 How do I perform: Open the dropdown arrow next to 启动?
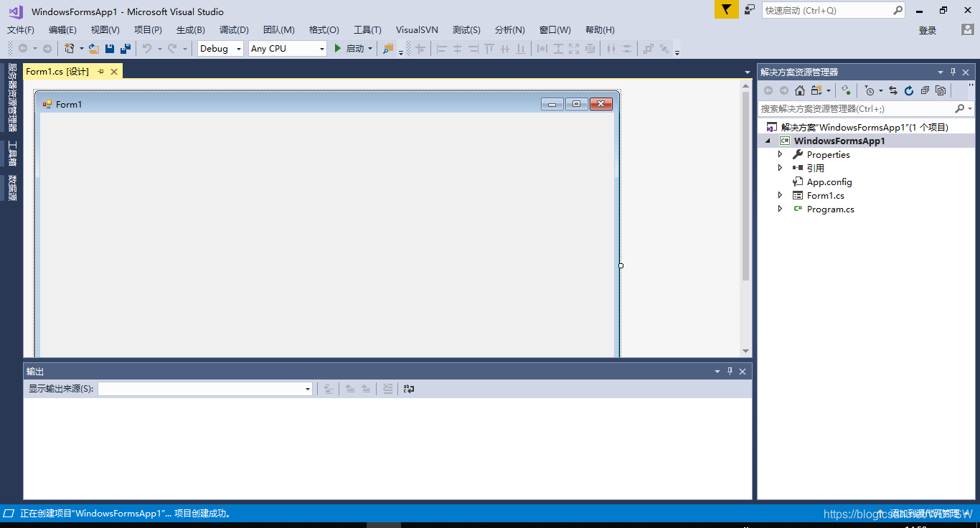pyautogui.click(x=370, y=49)
